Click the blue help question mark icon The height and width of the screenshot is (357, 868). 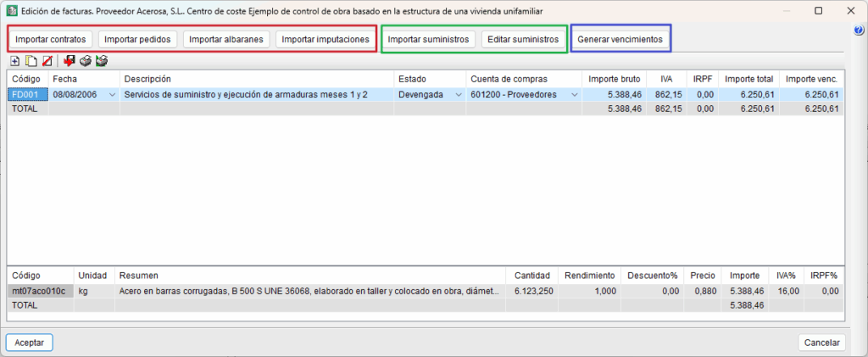(x=860, y=31)
